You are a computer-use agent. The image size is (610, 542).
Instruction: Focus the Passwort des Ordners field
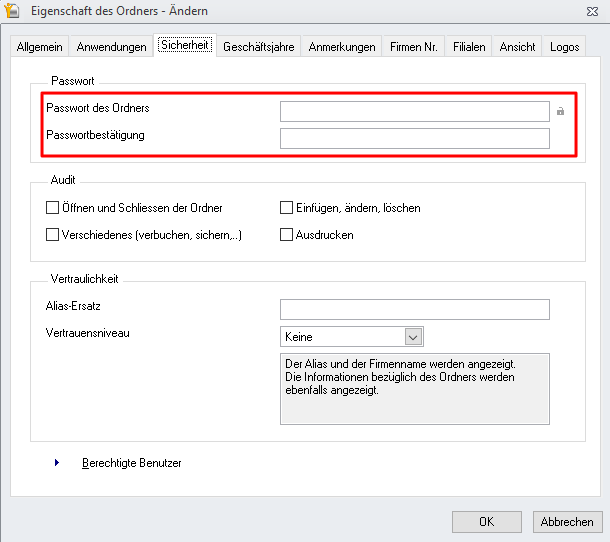(415, 112)
